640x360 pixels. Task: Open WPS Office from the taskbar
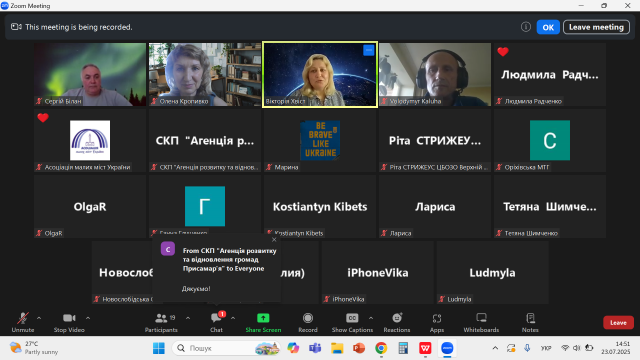425,348
